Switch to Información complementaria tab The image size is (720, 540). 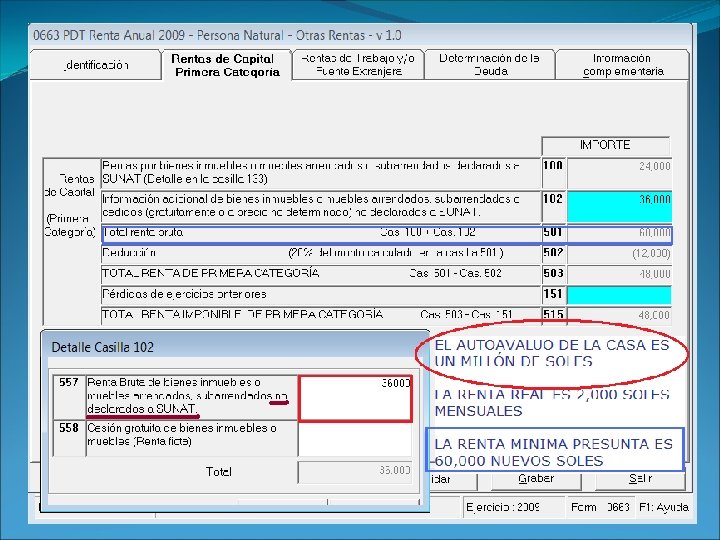point(623,65)
